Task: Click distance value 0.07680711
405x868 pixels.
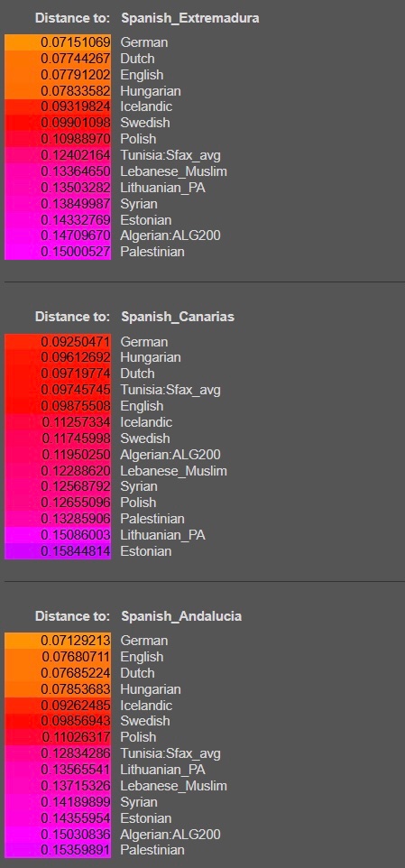Action: pyautogui.click(x=77, y=657)
